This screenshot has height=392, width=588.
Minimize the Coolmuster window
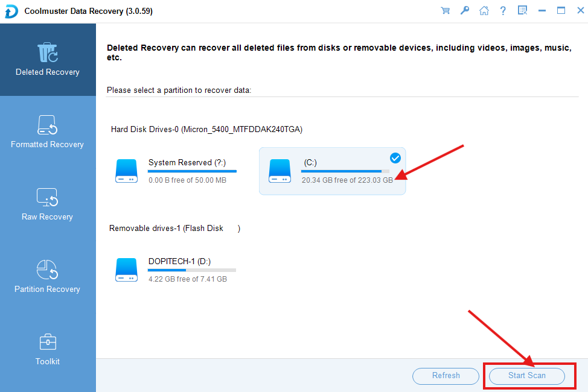pos(542,10)
